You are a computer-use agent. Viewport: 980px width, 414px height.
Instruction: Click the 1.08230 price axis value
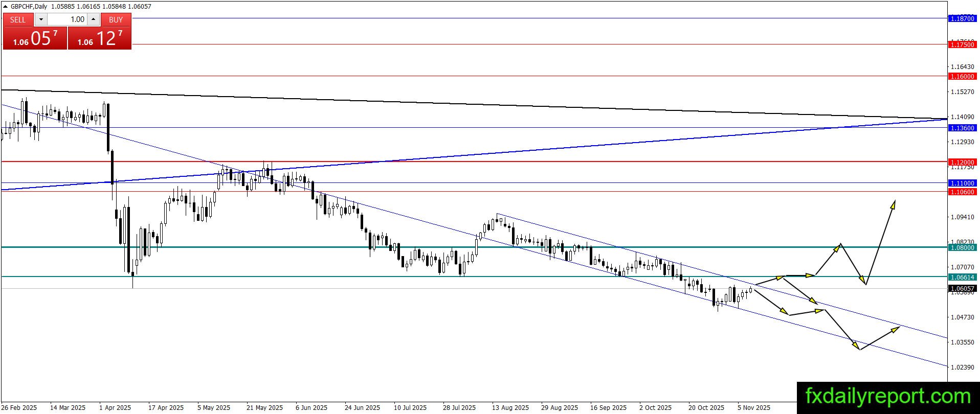pyautogui.click(x=962, y=242)
